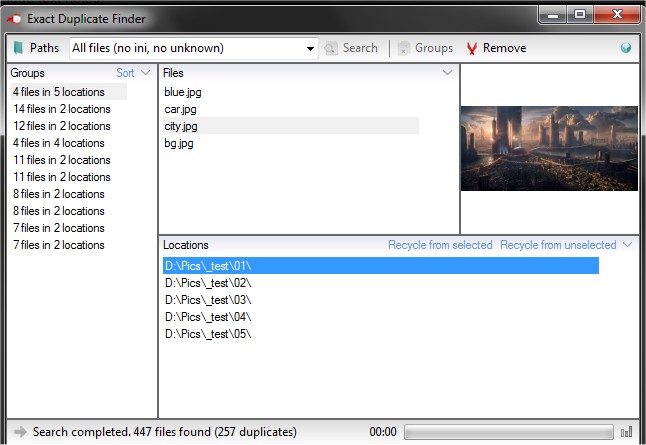Select location D:\Pics\_test\03\
The width and height of the screenshot is (646, 445).
point(208,300)
